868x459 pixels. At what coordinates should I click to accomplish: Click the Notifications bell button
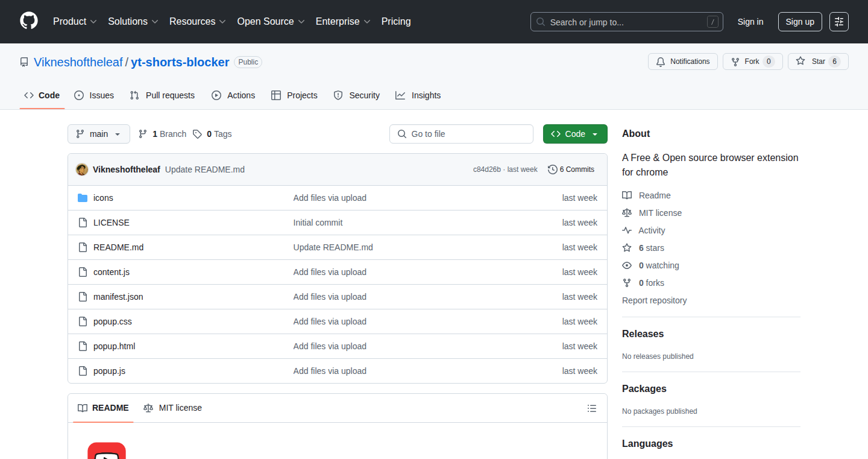coord(683,62)
